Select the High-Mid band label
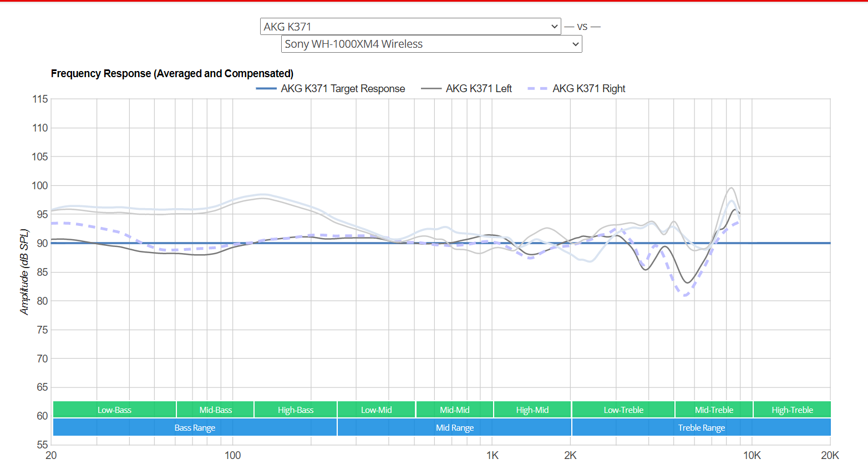Screen dimensions: 868x464 coord(532,410)
